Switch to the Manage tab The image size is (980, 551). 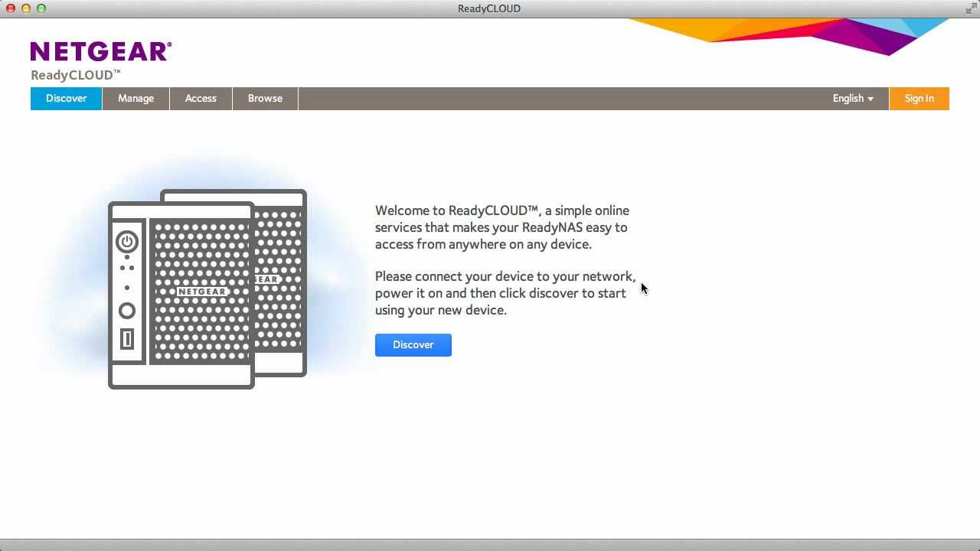coord(136,99)
